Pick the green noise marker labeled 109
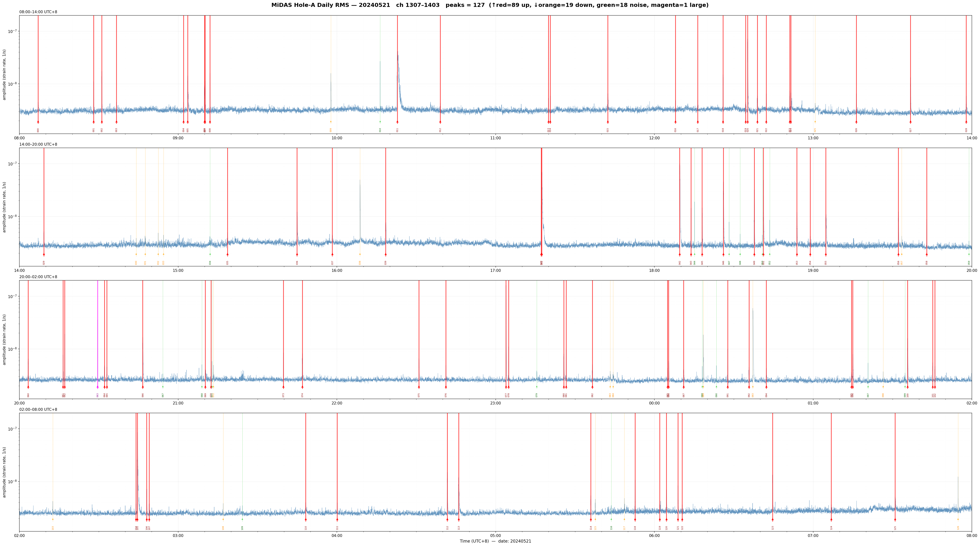Image resolution: width=980 pixels, height=546 pixels. pos(242,519)
